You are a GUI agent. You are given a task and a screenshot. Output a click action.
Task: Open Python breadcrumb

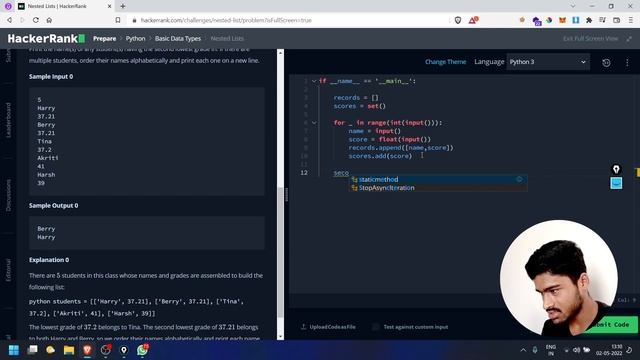pyautogui.click(x=136, y=39)
